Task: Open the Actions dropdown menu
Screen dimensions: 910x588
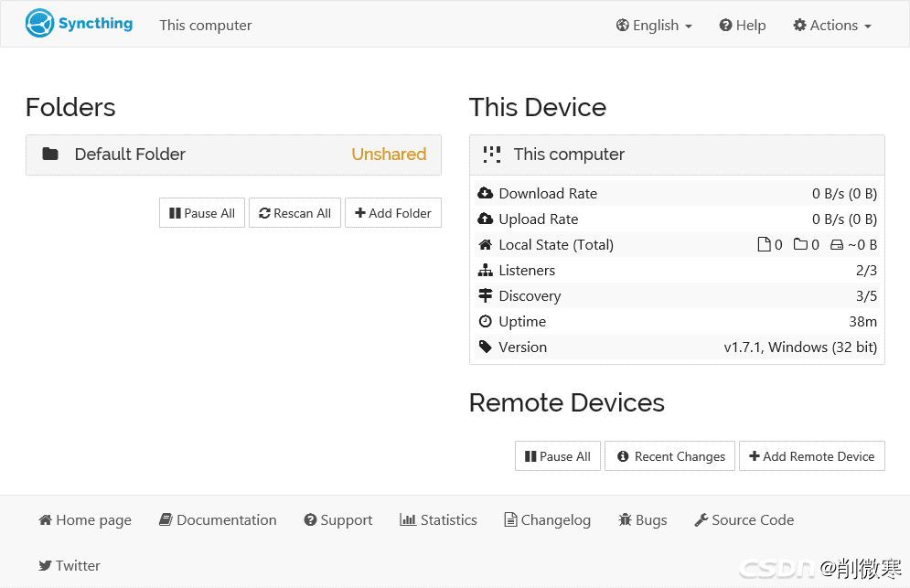Action: [x=832, y=26]
